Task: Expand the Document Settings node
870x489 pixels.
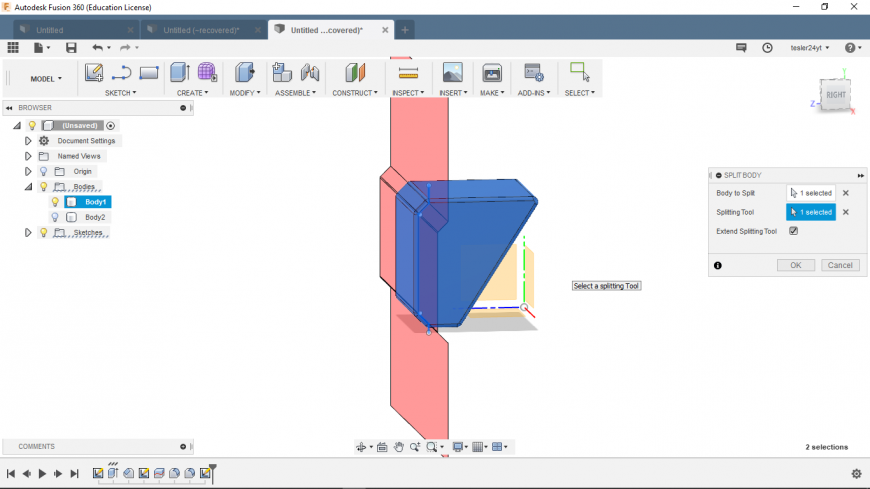Action: click(x=28, y=141)
